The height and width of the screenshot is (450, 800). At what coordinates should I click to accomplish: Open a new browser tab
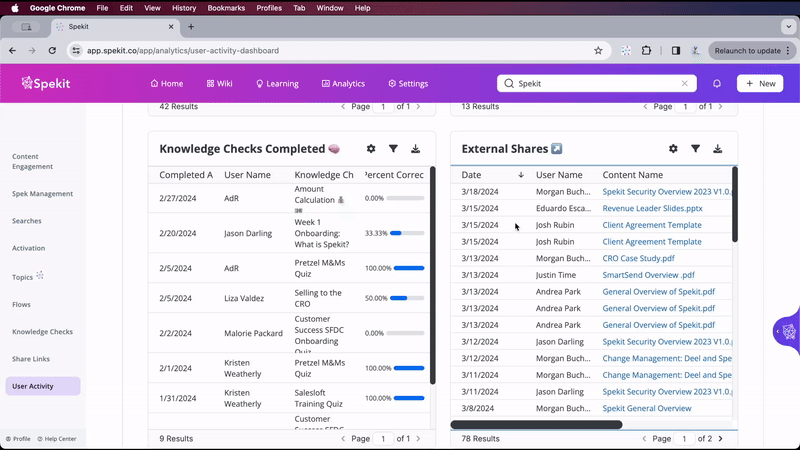click(x=191, y=27)
